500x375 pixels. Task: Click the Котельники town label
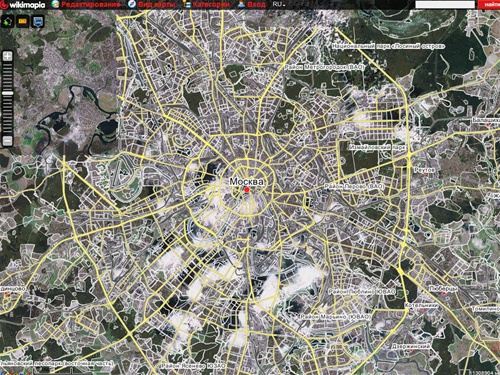point(422,305)
